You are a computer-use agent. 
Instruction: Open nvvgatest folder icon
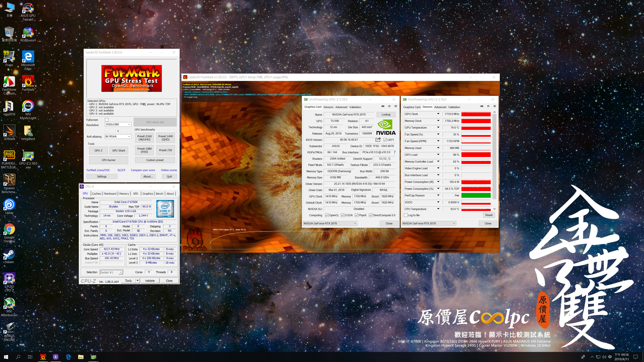[28, 133]
